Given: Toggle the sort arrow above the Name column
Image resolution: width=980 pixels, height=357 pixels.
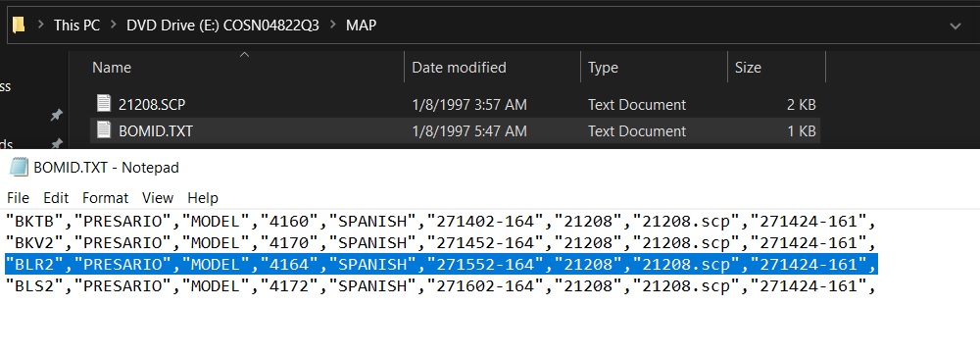Looking at the screenshot, I should click(x=244, y=55).
